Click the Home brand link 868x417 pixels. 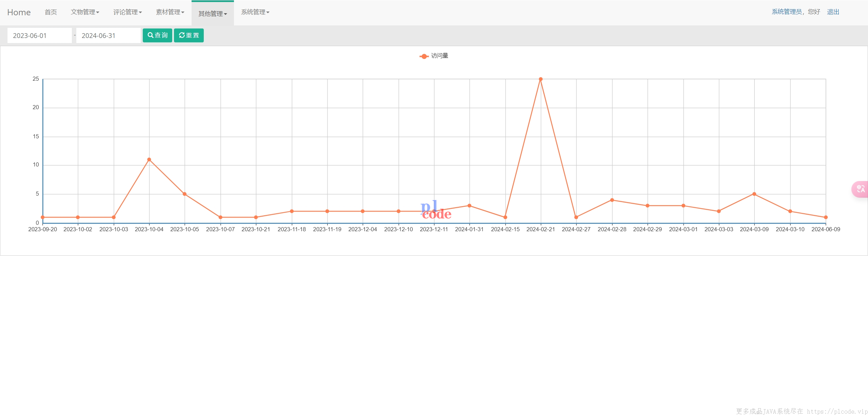coord(19,12)
